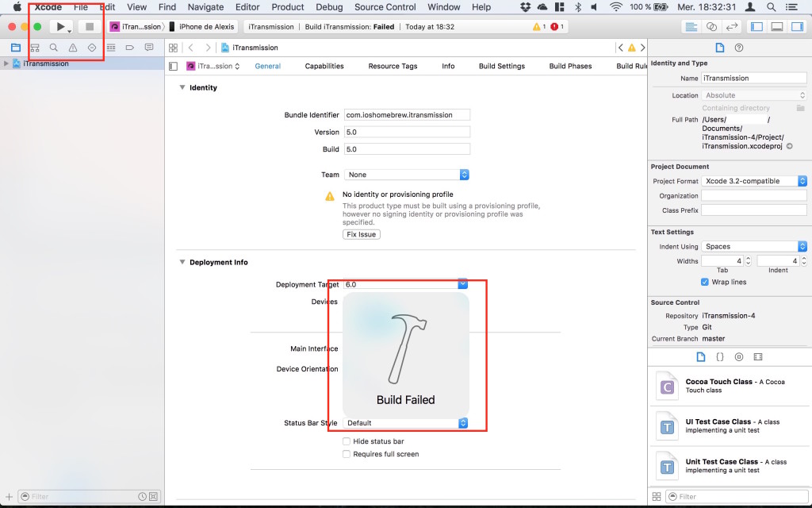Show the Code Snippet library
Viewport: 812px width, 508px height.
coord(720,357)
